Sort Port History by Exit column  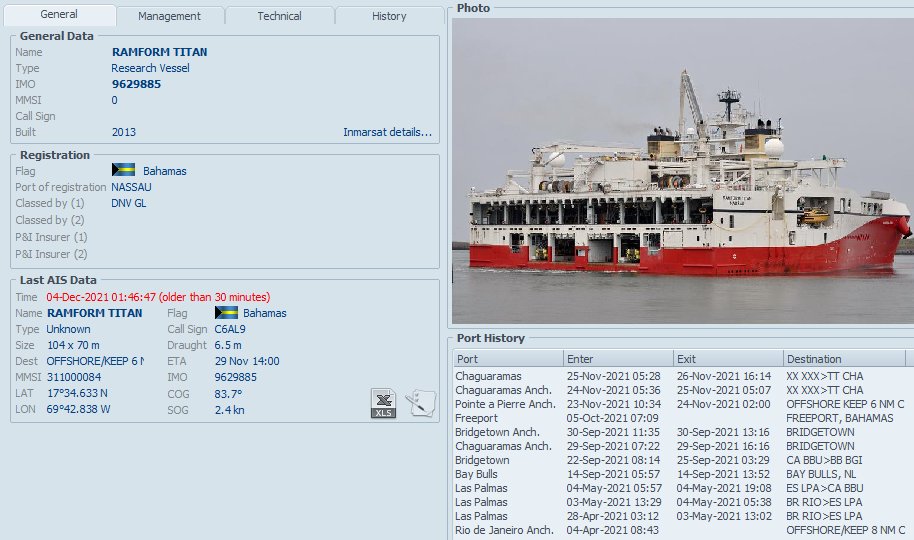(727, 359)
